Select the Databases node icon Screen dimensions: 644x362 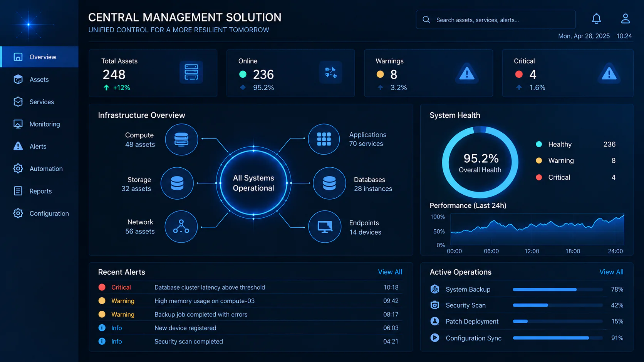click(x=329, y=183)
